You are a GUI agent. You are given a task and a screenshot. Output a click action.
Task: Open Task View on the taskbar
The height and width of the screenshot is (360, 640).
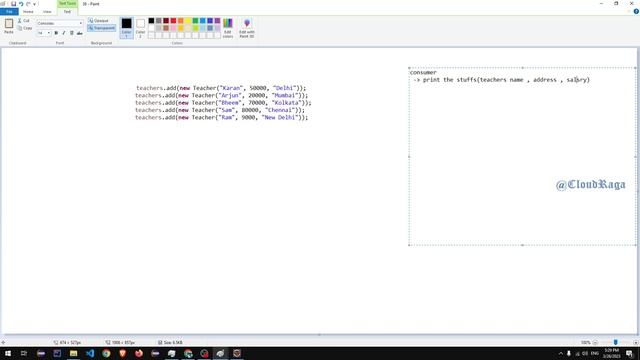click(24, 353)
